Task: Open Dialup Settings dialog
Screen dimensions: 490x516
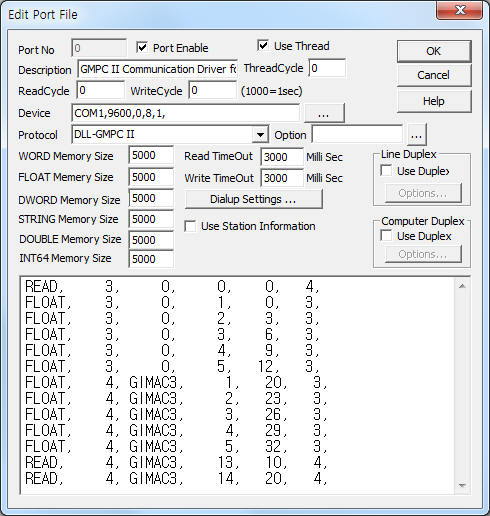Action: pos(253,199)
